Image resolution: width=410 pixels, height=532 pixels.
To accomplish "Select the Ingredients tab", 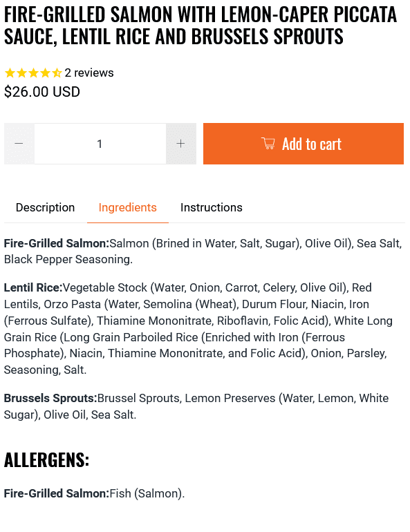I will tap(128, 207).
